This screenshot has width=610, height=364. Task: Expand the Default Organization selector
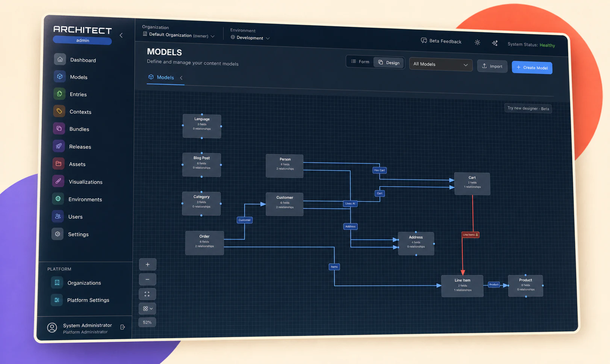pyautogui.click(x=179, y=35)
